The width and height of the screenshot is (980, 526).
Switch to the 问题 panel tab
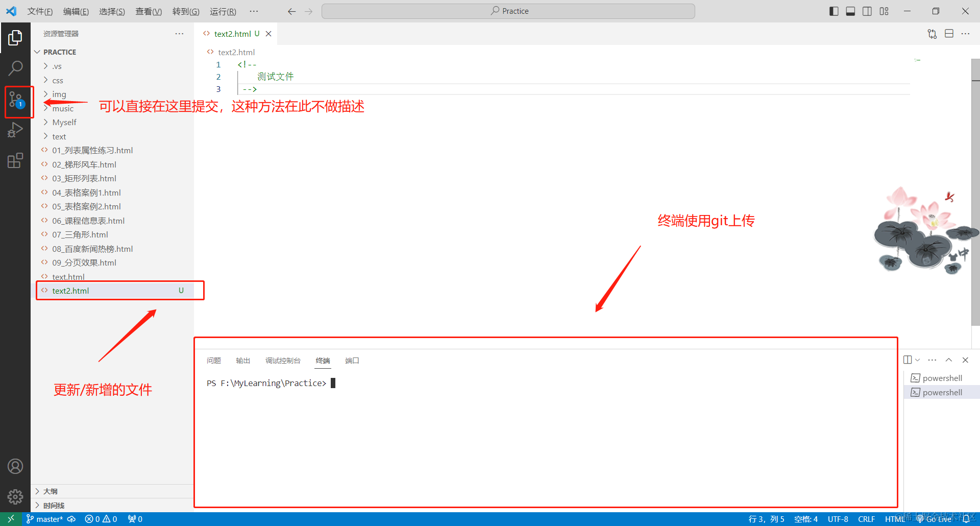tap(213, 361)
